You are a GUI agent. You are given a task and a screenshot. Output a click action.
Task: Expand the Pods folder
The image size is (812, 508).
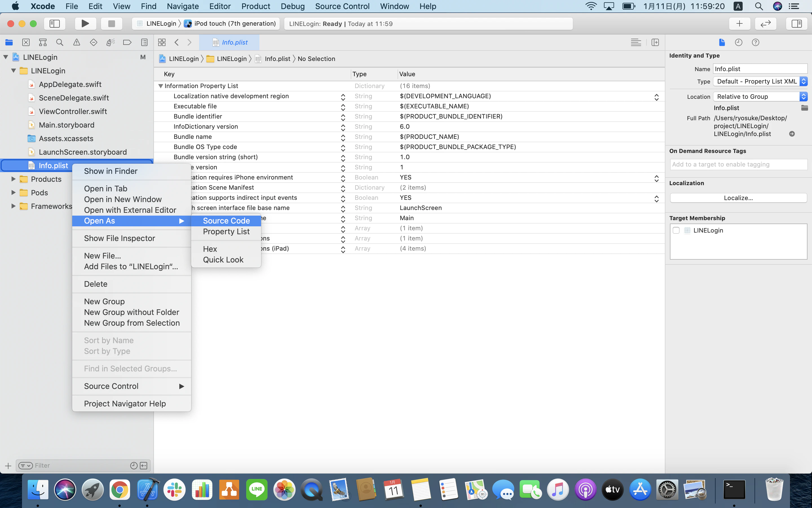tap(14, 192)
